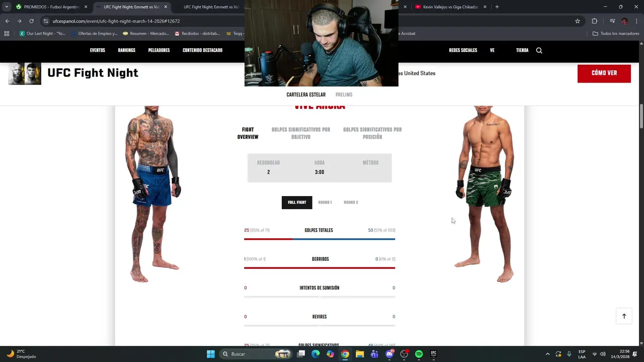
Task: Open media control icon in Chrome toolbar
Action: coord(612,21)
